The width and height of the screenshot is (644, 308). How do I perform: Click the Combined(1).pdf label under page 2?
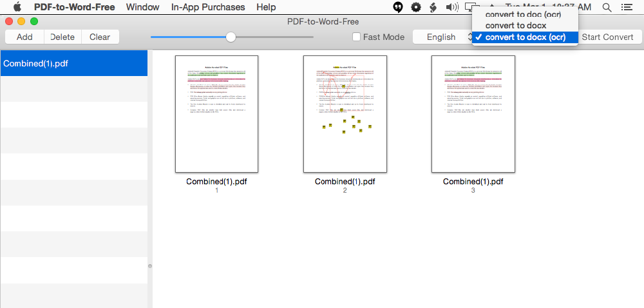tap(345, 182)
